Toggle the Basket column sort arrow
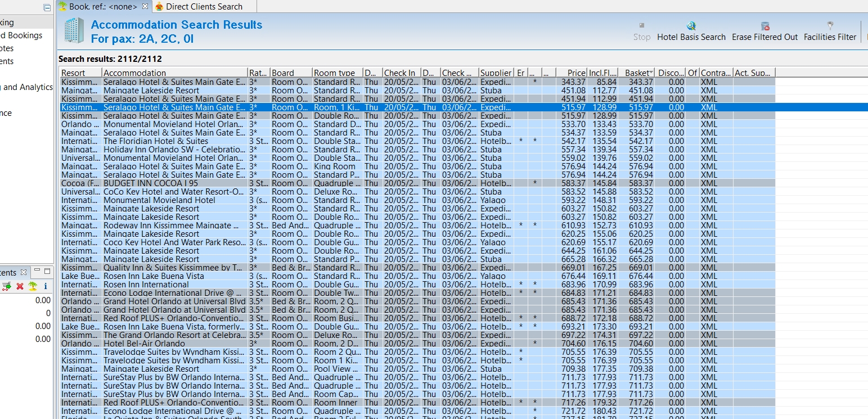Viewport: 868px width, 419px height. 651,73
